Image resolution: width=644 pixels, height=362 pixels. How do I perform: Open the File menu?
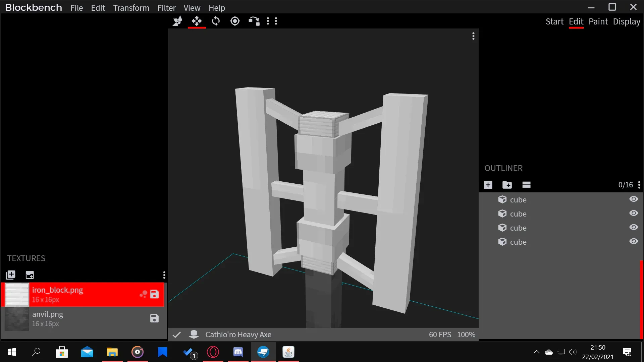pyautogui.click(x=76, y=8)
